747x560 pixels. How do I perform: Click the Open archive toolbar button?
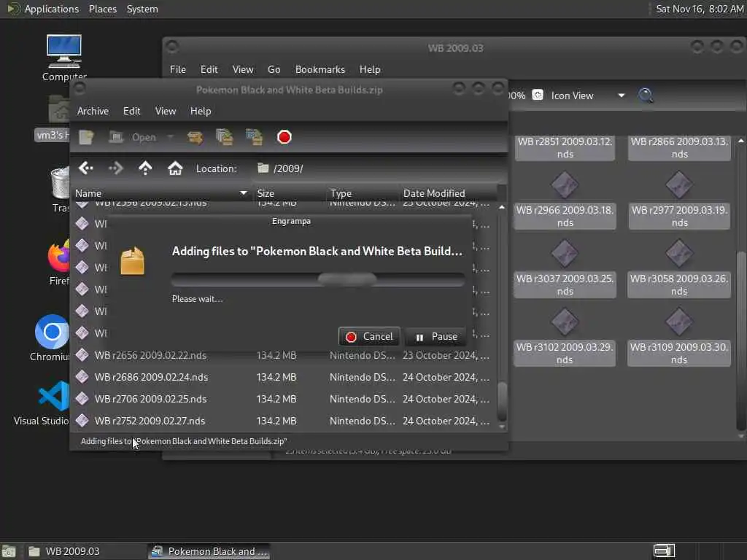133,137
